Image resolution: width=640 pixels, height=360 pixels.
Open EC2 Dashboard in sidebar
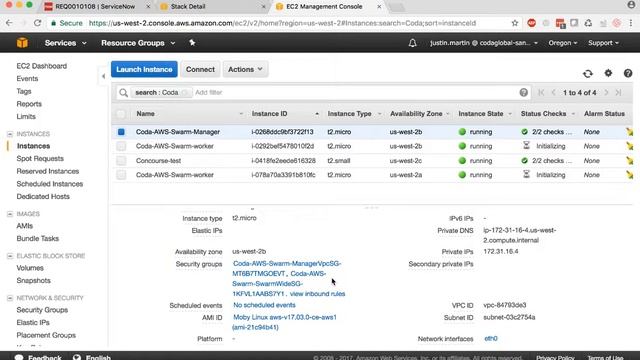click(42, 66)
